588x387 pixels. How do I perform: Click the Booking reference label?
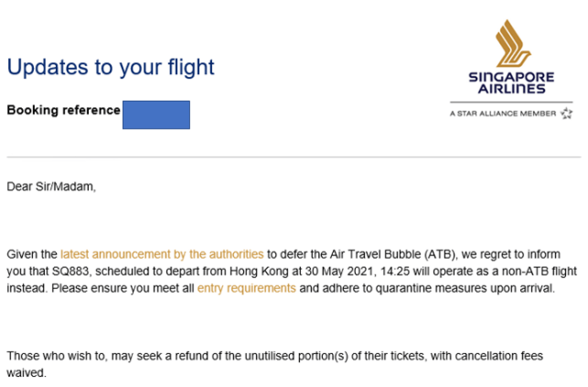pos(63,110)
